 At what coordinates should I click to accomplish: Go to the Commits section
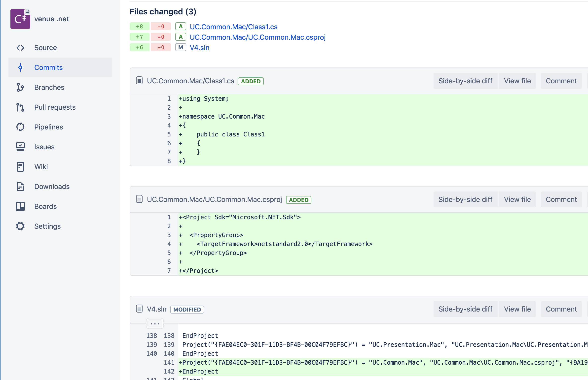60,67
